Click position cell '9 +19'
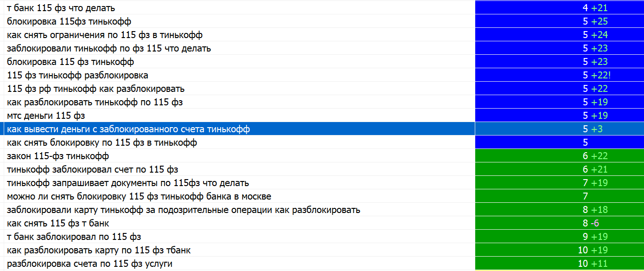Screen dimensions: 644x271 pos(559,237)
